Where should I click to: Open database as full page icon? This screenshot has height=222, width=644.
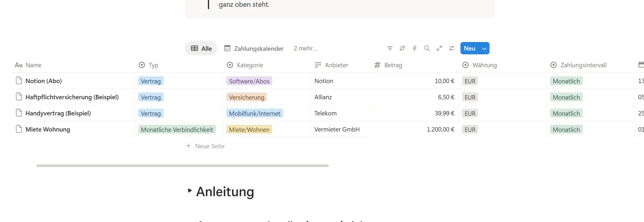coord(439,48)
